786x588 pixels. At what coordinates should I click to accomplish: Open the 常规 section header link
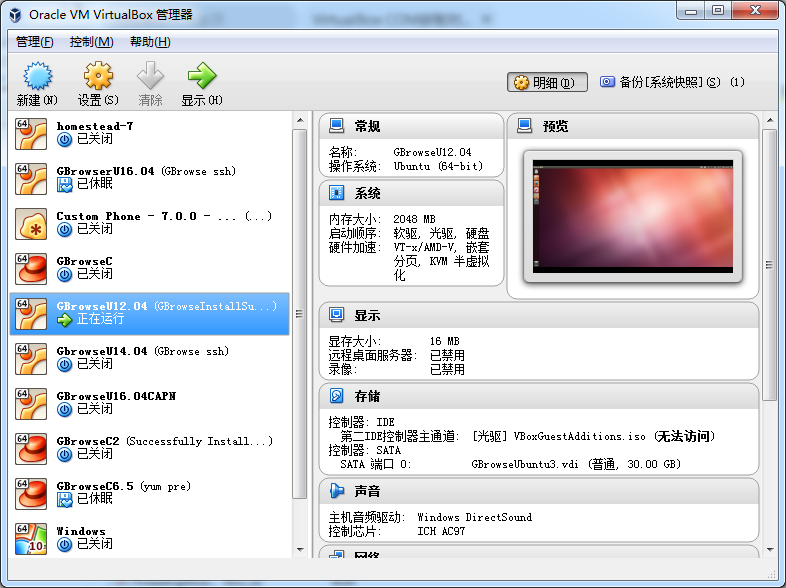[367, 126]
